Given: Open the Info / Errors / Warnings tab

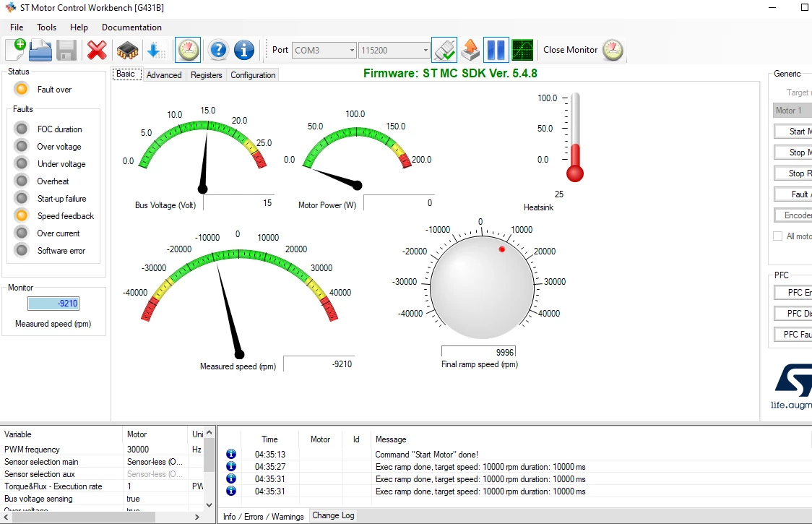Looking at the screenshot, I should [x=264, y=517].
